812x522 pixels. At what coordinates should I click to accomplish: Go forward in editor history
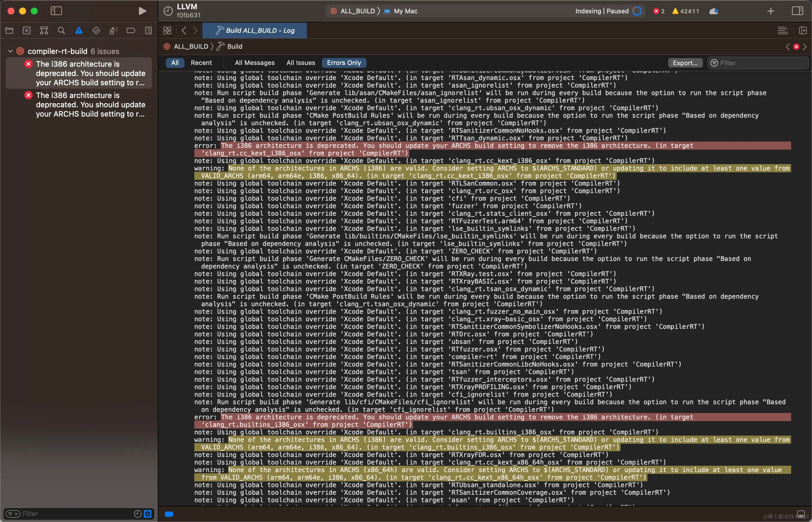tap(195, 30)
